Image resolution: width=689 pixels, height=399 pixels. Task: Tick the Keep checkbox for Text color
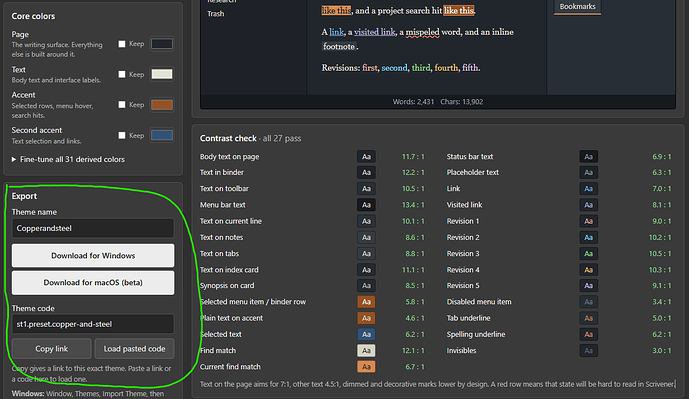click(122, 74)
